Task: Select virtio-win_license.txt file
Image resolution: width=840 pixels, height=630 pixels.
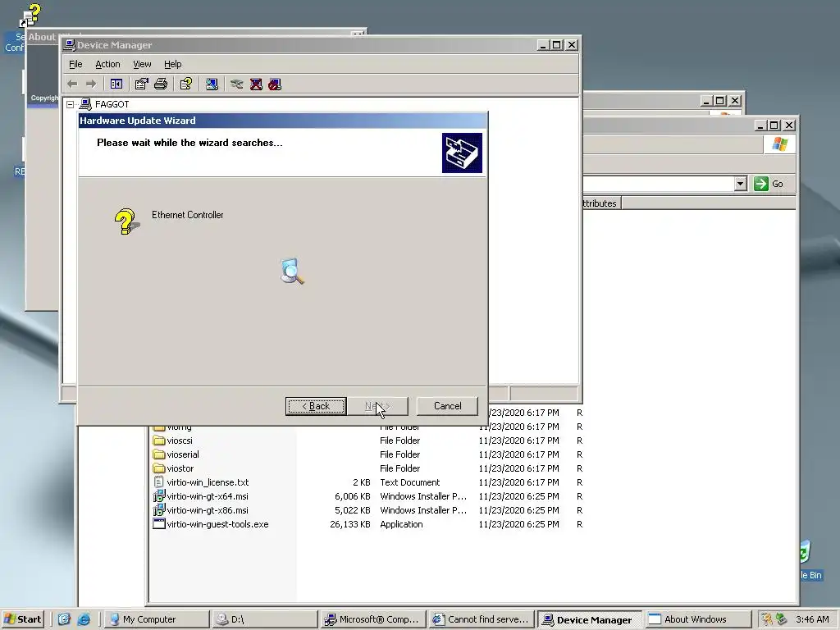Action: click(x=208, y=482)
